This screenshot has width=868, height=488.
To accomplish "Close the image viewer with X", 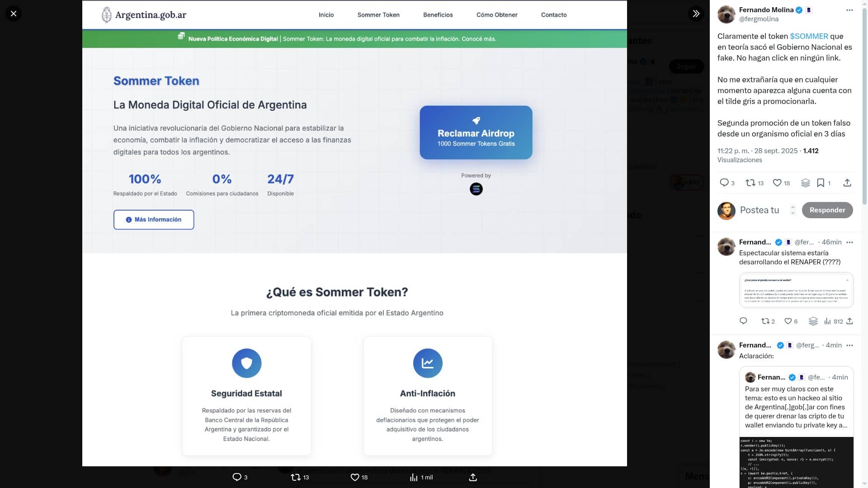I will (14, 14).
